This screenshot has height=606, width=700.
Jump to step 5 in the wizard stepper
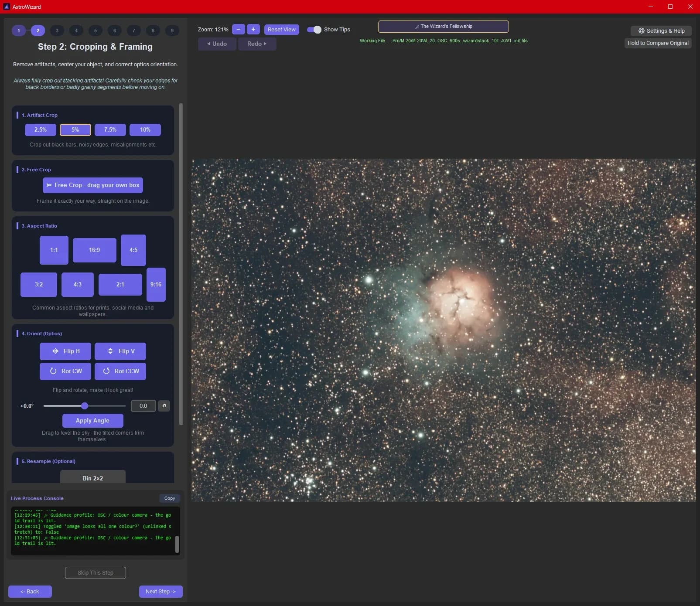click(96, 31)
